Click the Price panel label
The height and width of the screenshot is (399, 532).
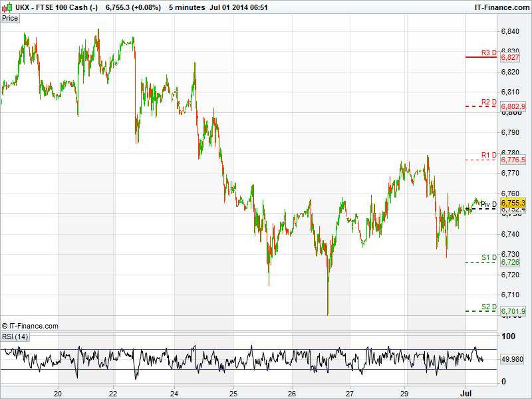pyautogui.click(x=10, y=18)
